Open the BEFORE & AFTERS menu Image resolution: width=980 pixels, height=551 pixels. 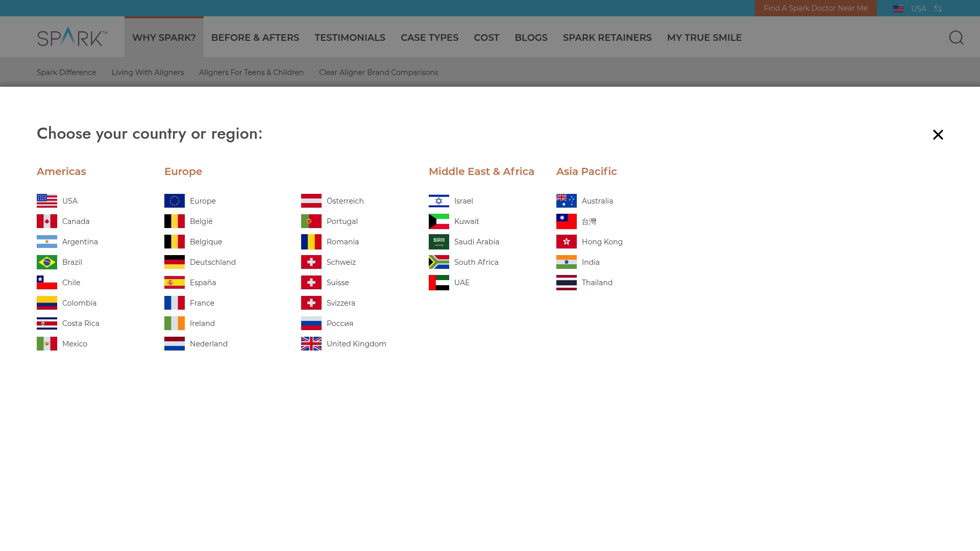[255, 38]
